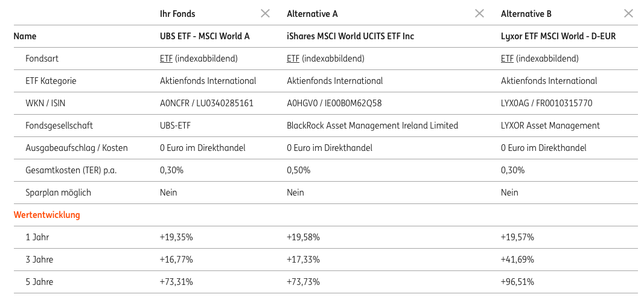
Task: Click ETF link for iShares fund
Action: point(293,59)
